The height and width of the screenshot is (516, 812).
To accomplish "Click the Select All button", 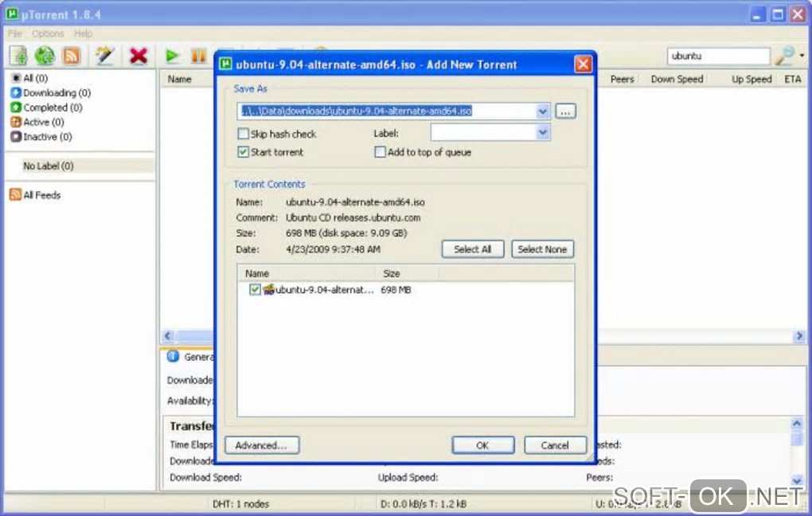I will [x=472, y=249].
